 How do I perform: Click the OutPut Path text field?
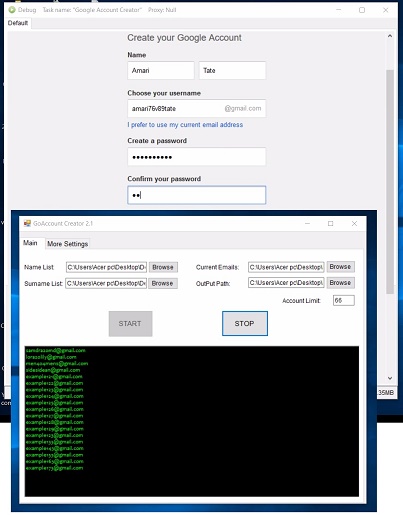coord(286,283)
